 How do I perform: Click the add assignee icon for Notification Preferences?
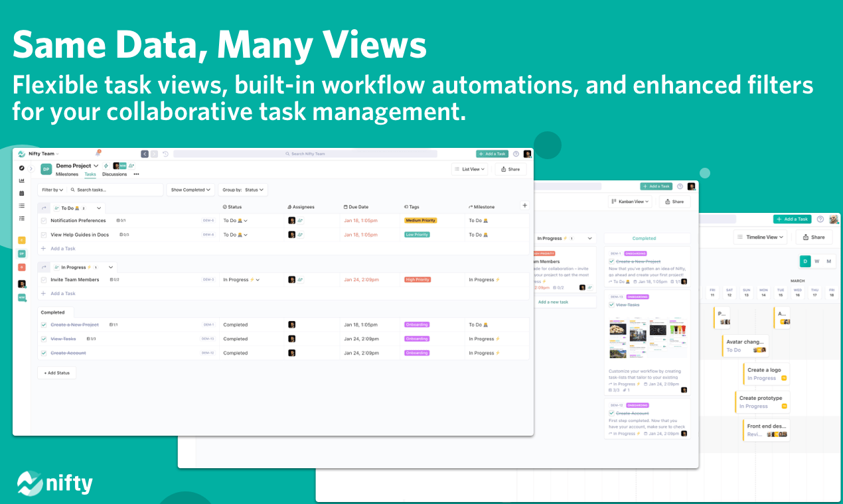coord(300,221)
